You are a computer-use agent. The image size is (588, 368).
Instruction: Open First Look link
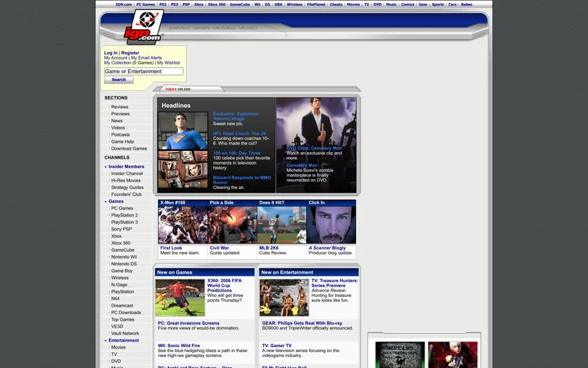click(x=171, y=248)
